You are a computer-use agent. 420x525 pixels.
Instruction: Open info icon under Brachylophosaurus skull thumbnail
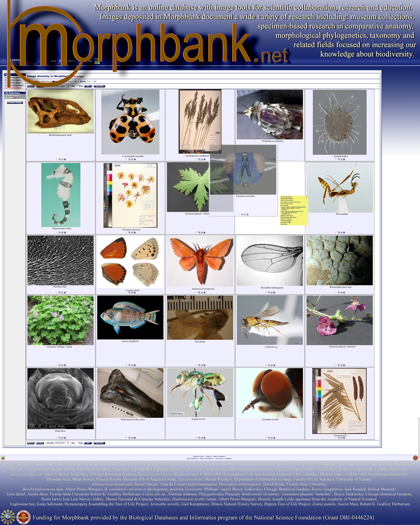point(65,159)
